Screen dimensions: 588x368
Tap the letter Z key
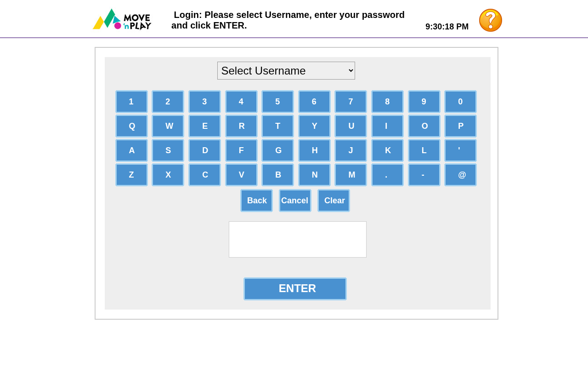pos(131,175)
